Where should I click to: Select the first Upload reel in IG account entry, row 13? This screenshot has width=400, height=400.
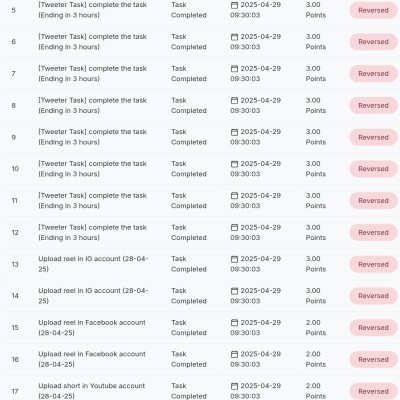(x=93, y=264)
